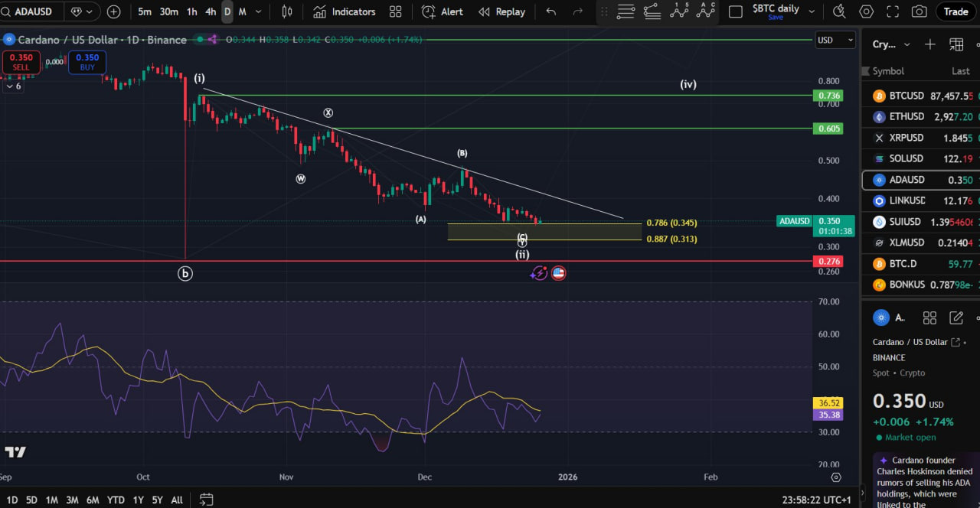Click the Trade button
980x508 pixels.
click(955, 11)
